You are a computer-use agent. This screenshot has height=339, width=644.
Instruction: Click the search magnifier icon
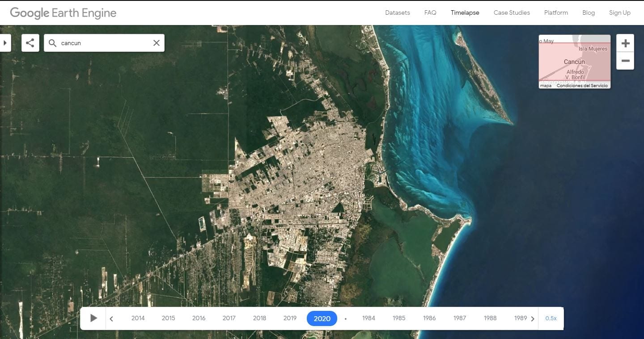pos(52,43)
